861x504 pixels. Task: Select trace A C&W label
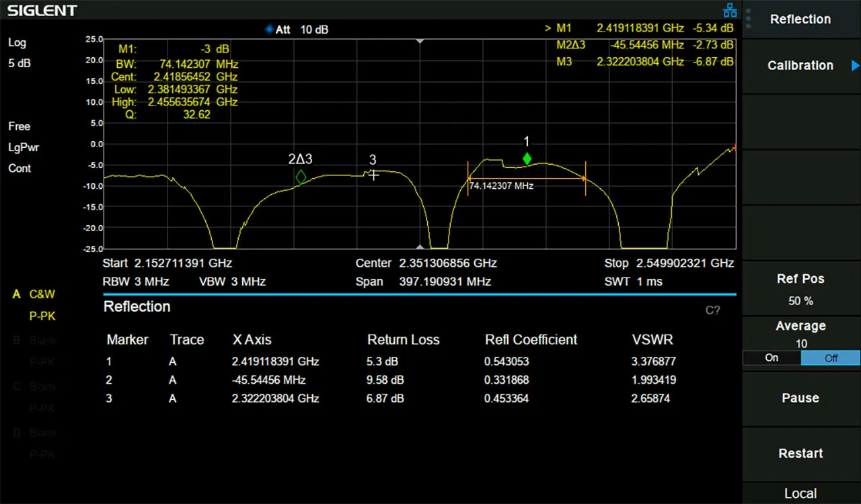42,294
